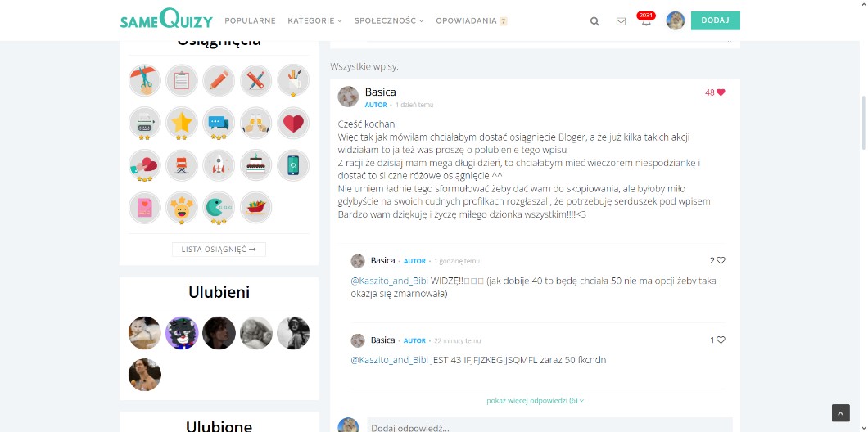The width and height of the screenshot is (868, 432).
Task: Click the Pac-Man achievement badge
Action: coord(219,208)
